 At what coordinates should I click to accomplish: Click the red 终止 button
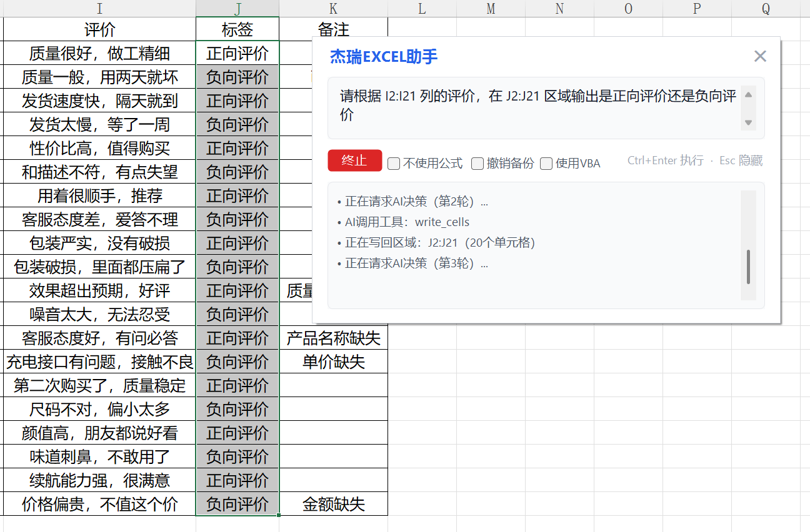tap(354, 160)
